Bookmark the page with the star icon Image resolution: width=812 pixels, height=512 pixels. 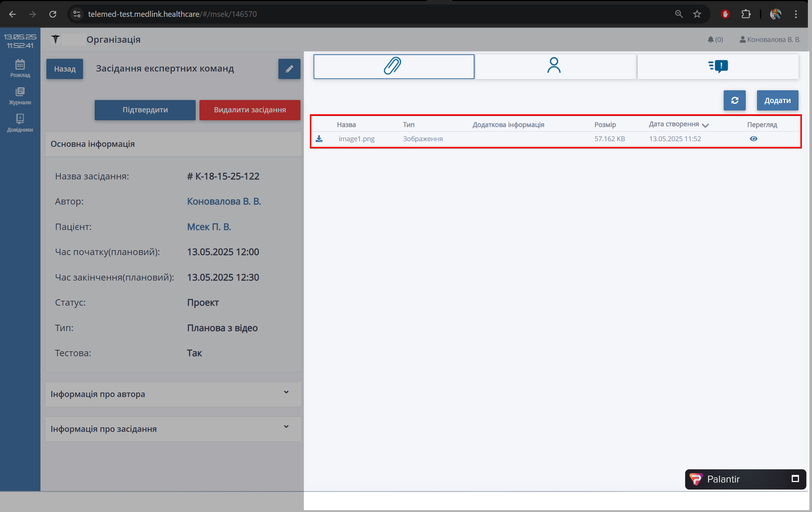(x=697, y=14)
